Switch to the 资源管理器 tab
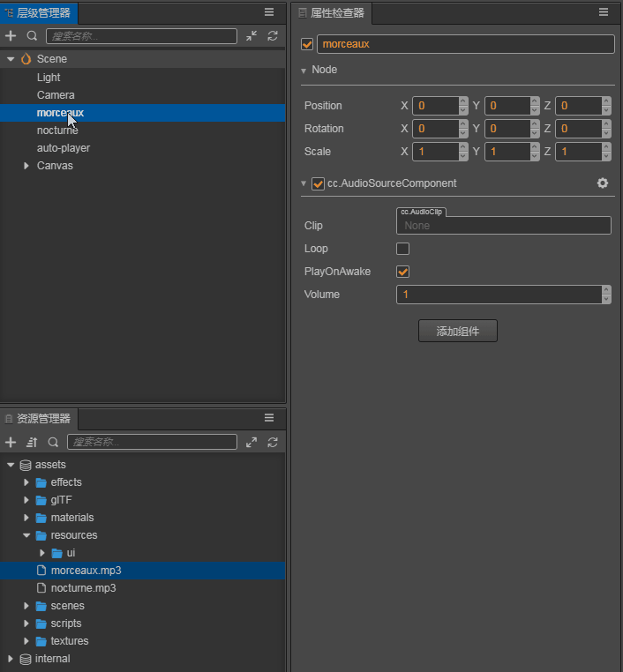623x672 pixels. pyautogui.click(x=39, y=419)
